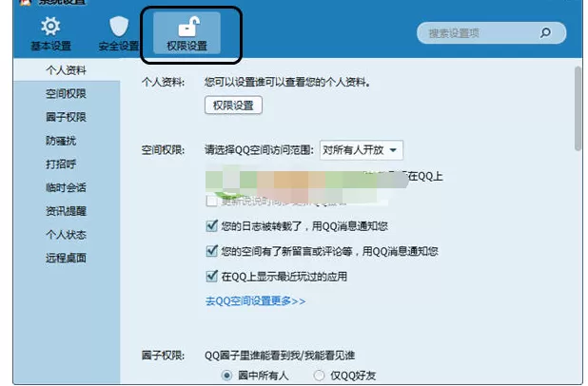Select the 仅QQ好友 radio button
The height and width of the screenshot is (386, 588).
click(x=319, y=376)
